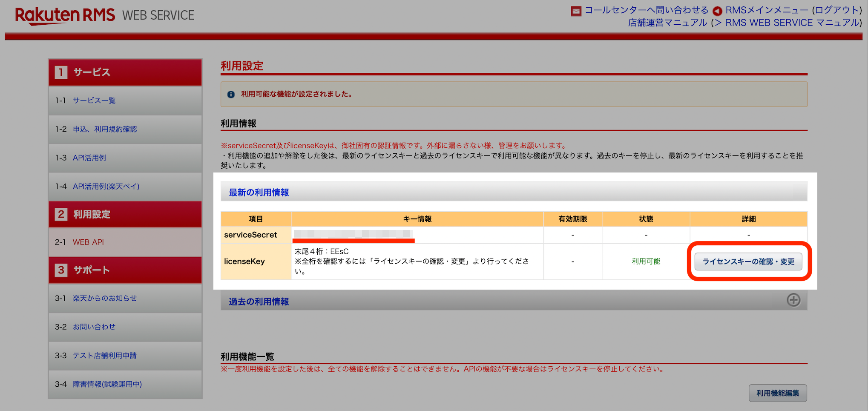Open API活用例 sidebar link
The width and height of the screenshot is (868, 411).
tap(89, 158)
